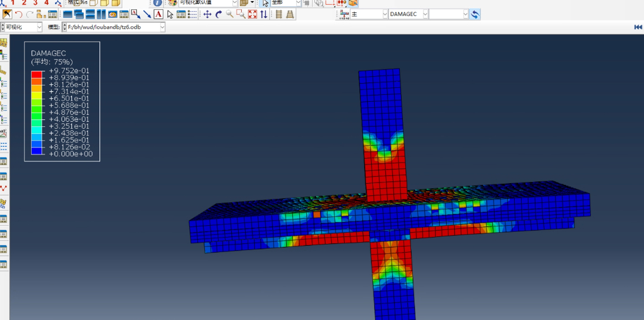Select the magnify view tool
This screenshot has width=644, height=320.
pos(229,15)
